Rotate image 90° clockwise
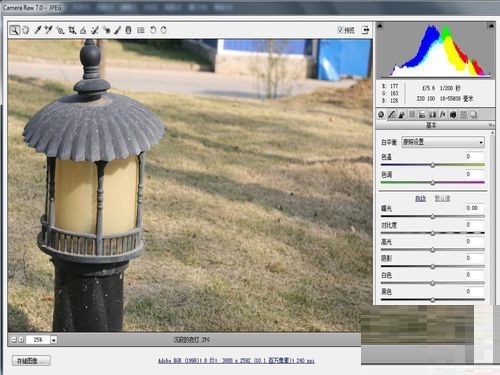Screen dimensions: 500x375 pyautogui.click(x=164, y=30)
